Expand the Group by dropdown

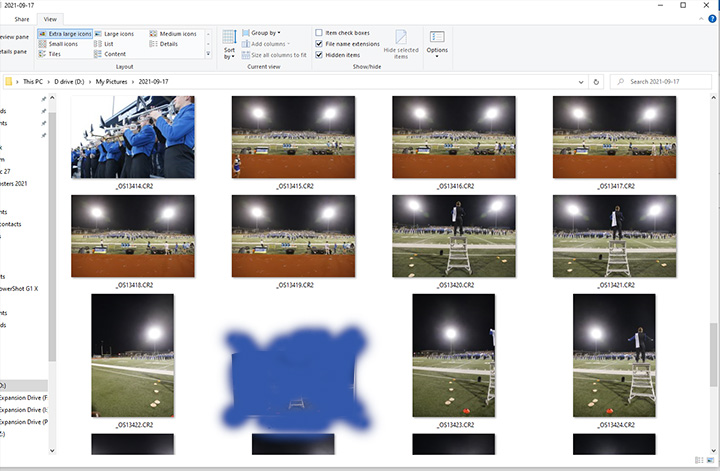coord(264,33)
